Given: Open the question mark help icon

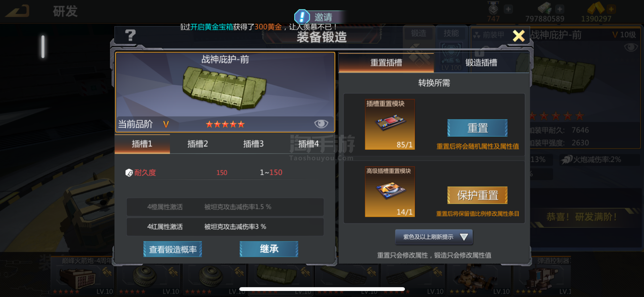Looking at the screenshot, I should pyautogui.click(x=130, y=36).
